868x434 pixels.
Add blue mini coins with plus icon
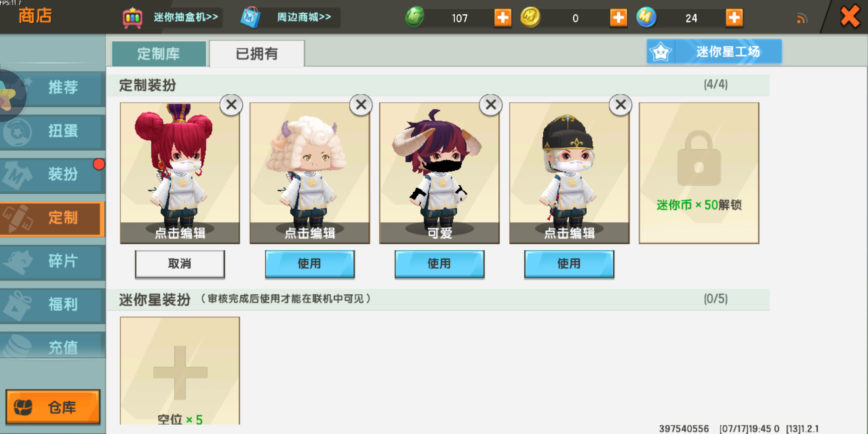[734, 18]
